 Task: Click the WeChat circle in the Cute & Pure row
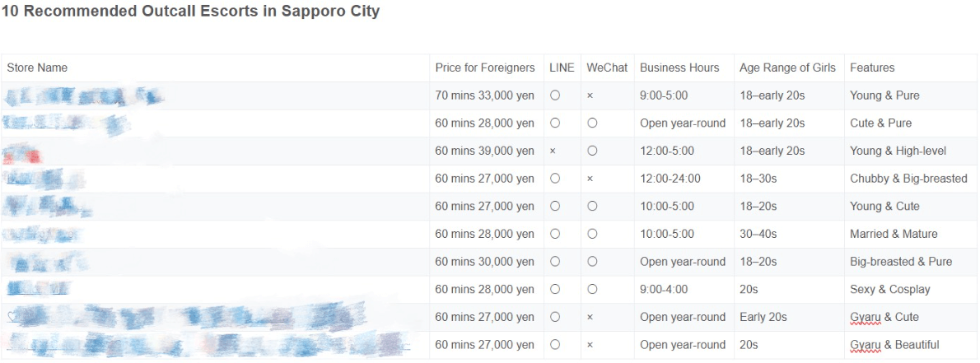pyautogui.click(x=592, y=123)
